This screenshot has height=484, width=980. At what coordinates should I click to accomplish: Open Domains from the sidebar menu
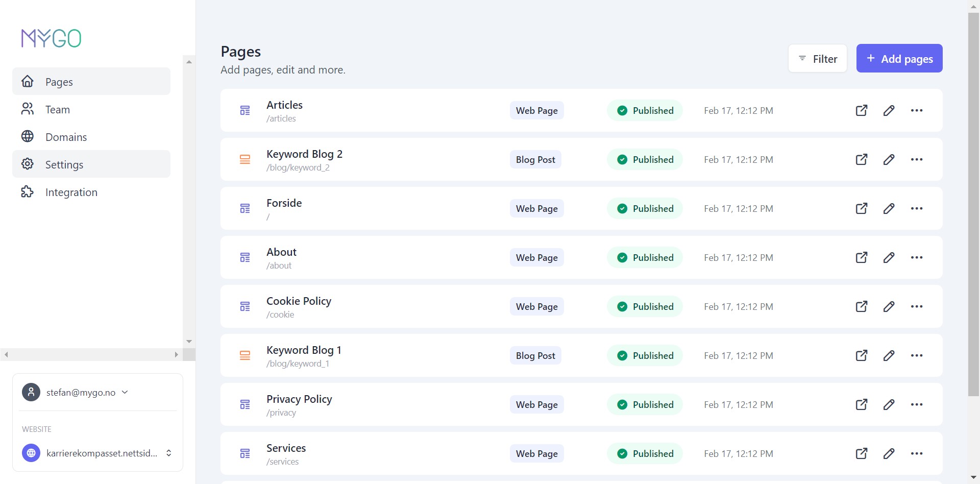(66, 137)
